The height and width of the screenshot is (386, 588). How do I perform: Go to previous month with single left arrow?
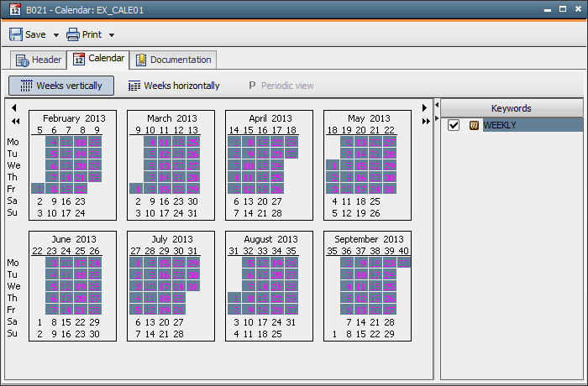point(14,108)
